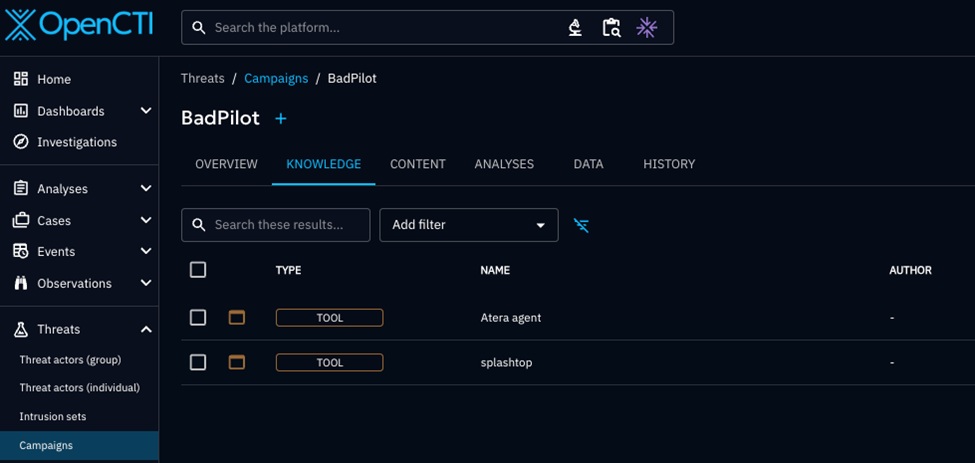
Task: Check the Atera agent row checkbox
Action: (x=198, y=318)
